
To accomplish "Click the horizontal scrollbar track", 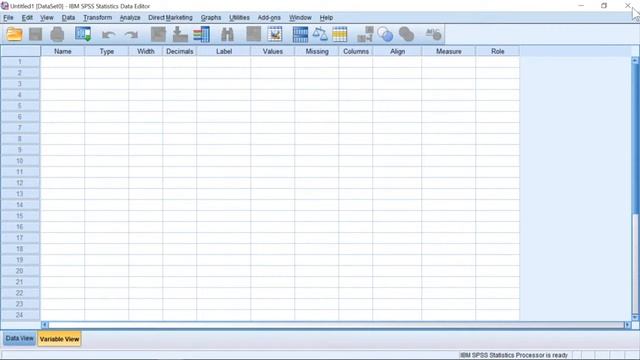I will click(336, 325).
